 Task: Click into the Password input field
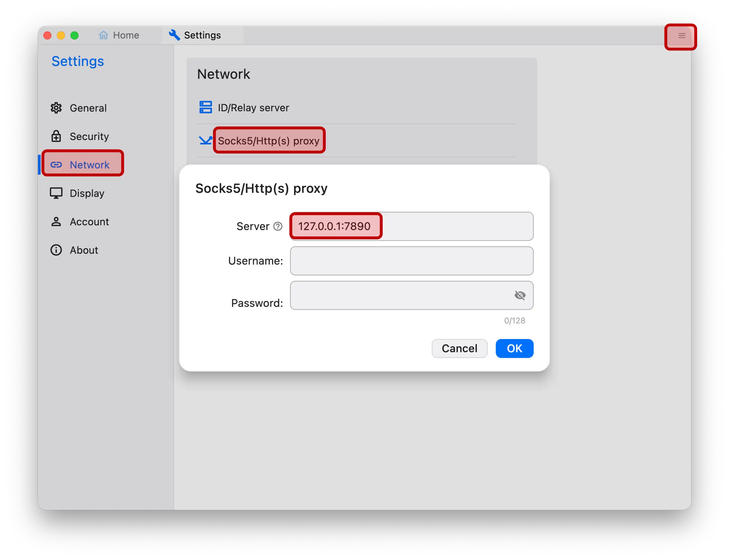click(400, 295)
